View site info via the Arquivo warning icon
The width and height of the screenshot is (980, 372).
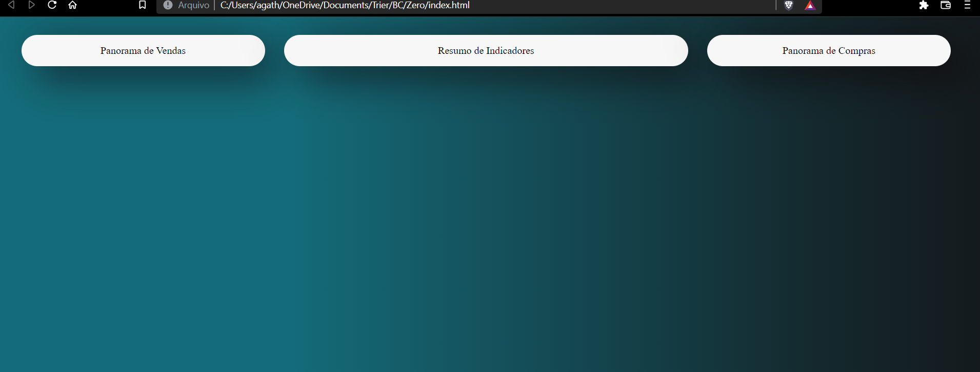click(x=168, y=5)
